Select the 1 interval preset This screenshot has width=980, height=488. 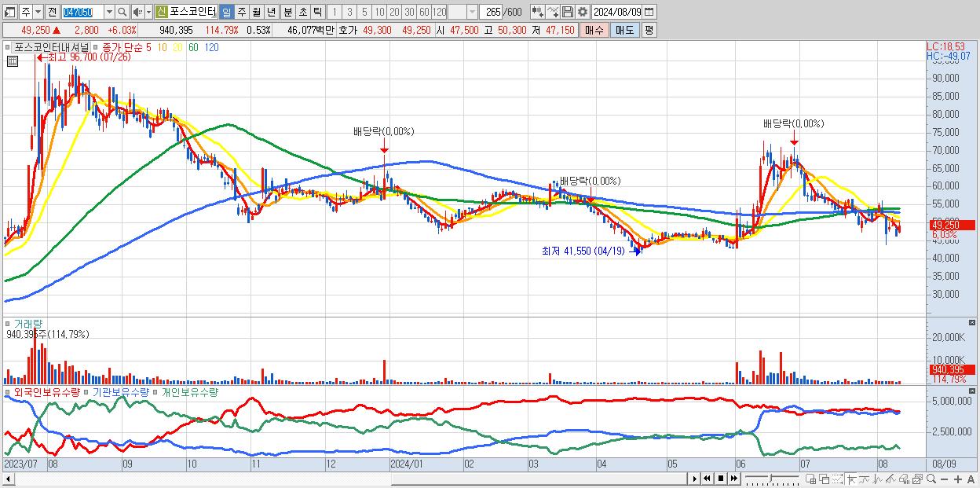(334, 12)
